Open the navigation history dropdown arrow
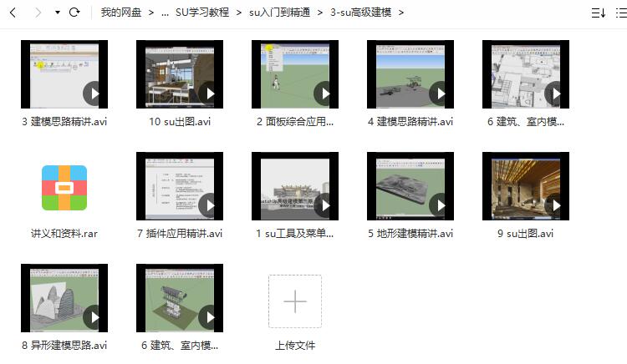This screenshot has height=364, width=627. tap(57, 13)
